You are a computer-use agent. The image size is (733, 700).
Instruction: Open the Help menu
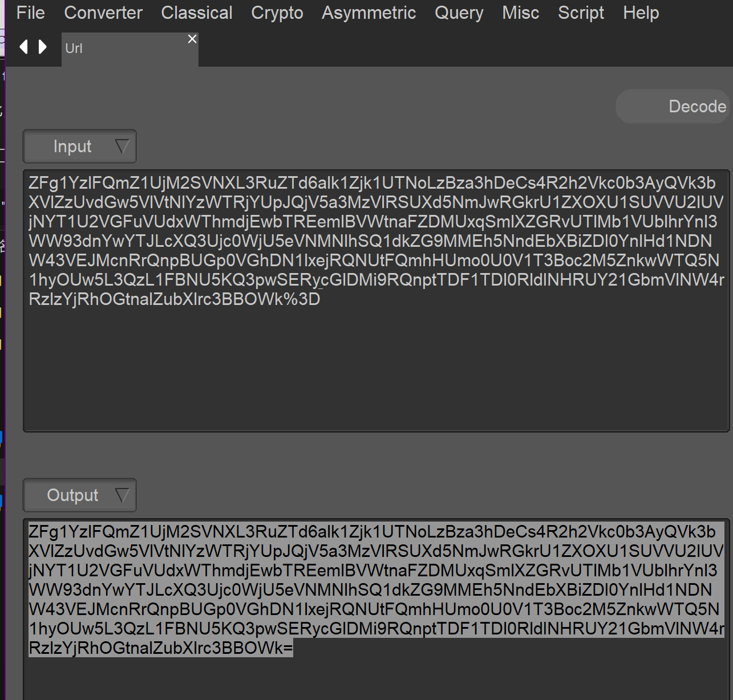641,13
